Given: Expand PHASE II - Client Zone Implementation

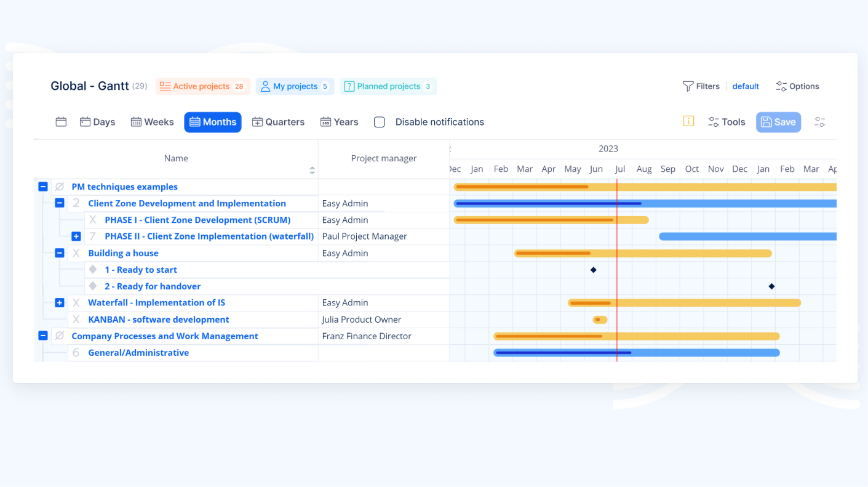Looking at the screenshot, I should [76, 236].
